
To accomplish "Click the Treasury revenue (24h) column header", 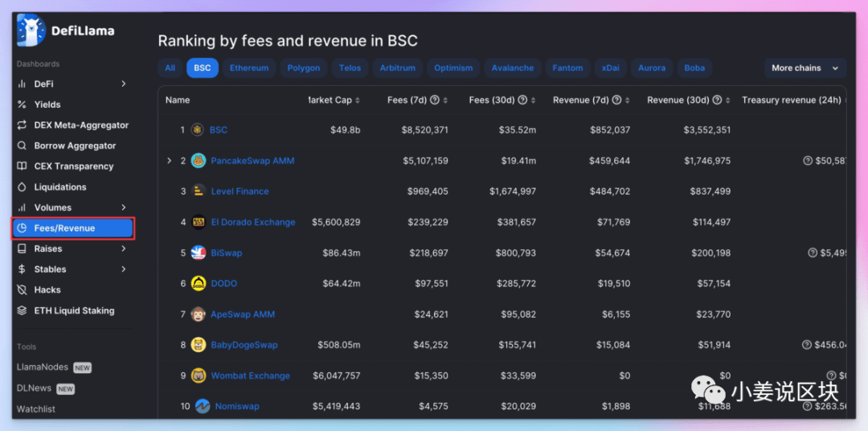I will 791,101.
